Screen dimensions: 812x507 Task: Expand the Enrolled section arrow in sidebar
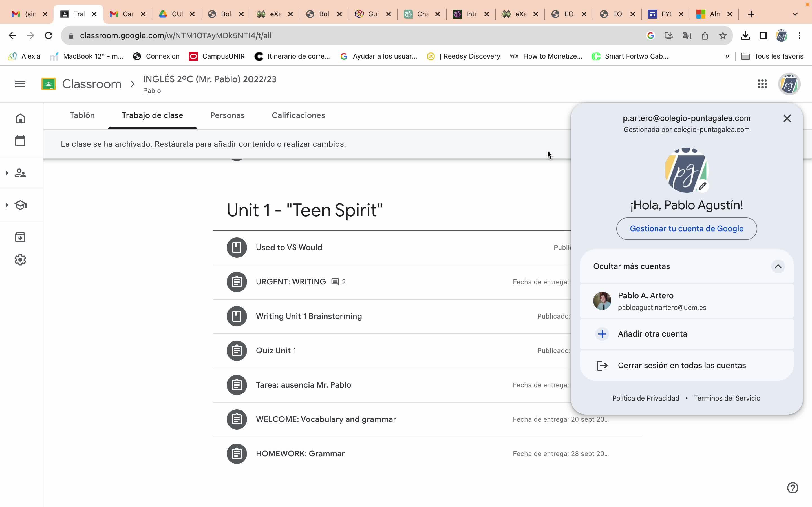coord(7,205)
